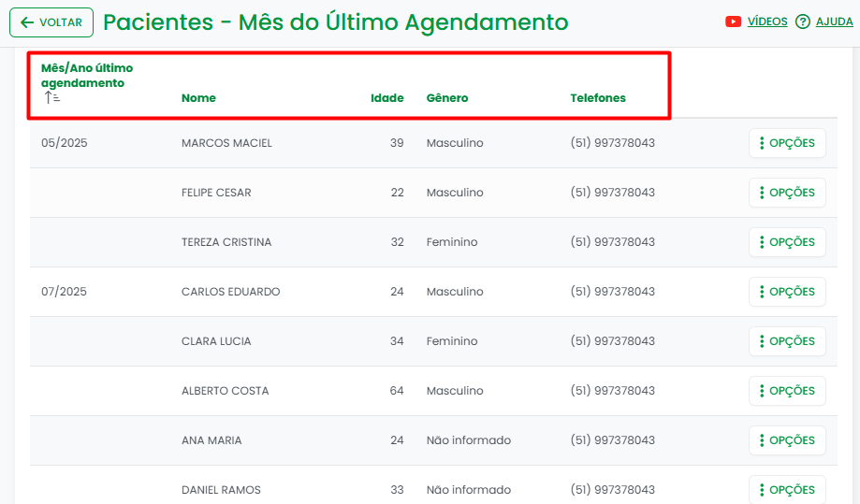Open the Vídeos link
The image size is (860, 504).
(x=767, y=22)
